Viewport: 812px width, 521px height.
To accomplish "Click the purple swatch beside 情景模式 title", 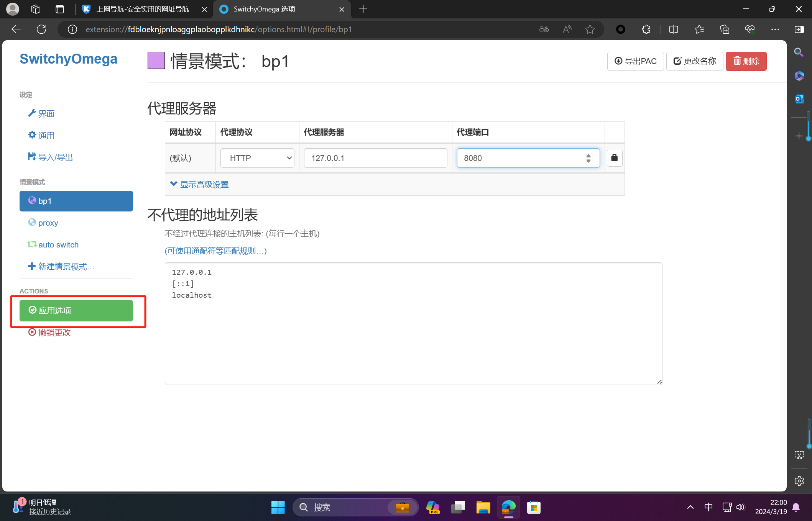I will 156,60.
